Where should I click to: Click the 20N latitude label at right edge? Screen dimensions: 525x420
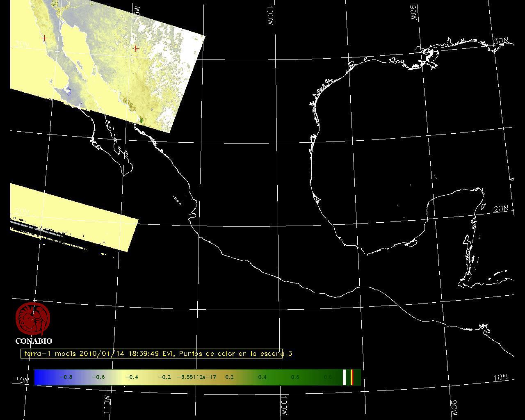(x=501, y=209)
